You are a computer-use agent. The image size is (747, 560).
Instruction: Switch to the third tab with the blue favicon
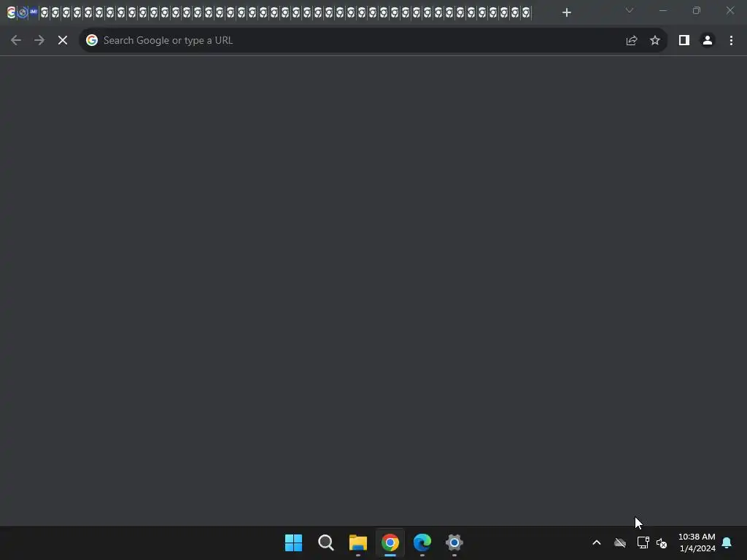[x=34, y=12]
